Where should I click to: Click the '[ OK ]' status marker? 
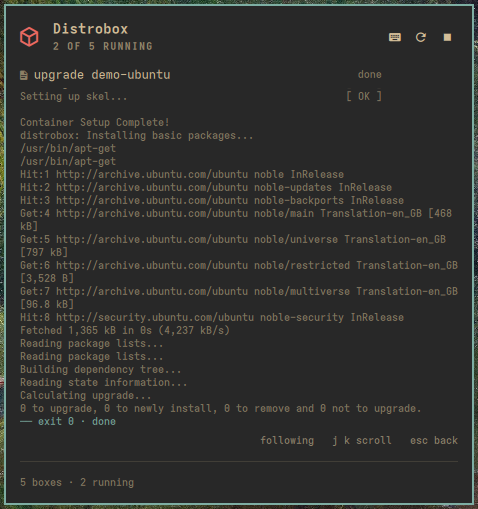tap(364, 96)
